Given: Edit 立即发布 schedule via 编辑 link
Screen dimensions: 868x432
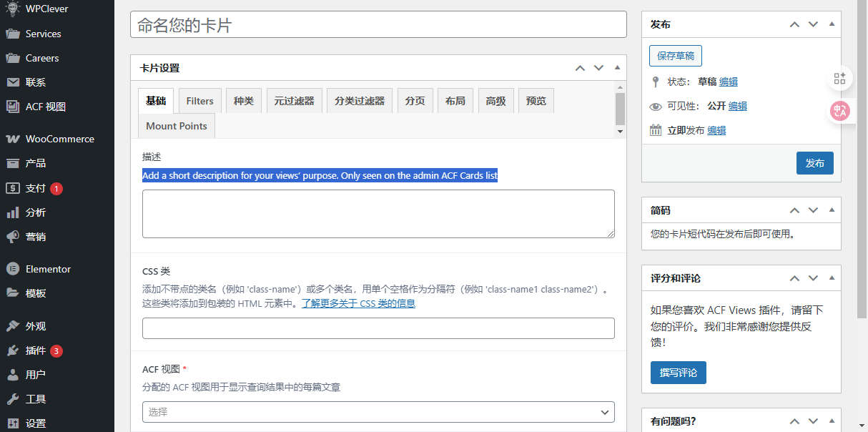Looking at the screenshot, I should click(x=716, y=130).
